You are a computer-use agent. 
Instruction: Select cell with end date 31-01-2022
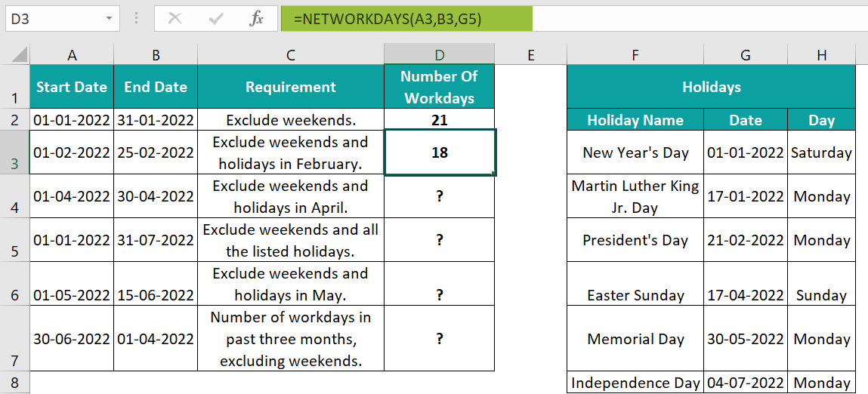tap(156, 119)
